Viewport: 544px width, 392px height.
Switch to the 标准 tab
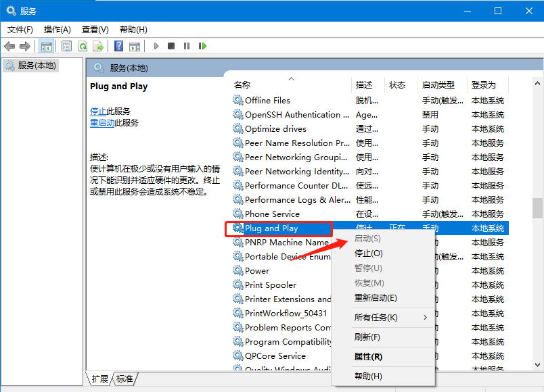coord(124,379)
